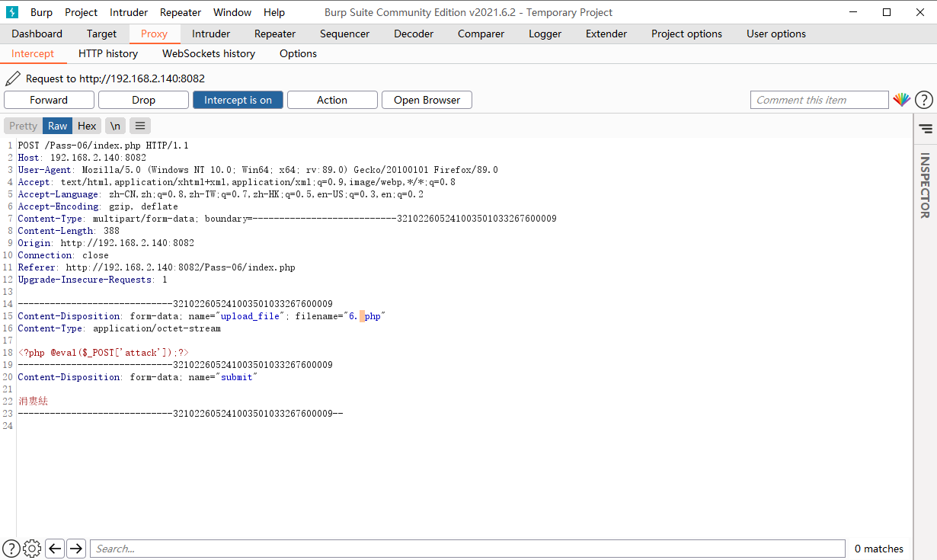Viewport: 937px width, 560px height.
Task: Open the Burp menu
Action: tap(41, 12)
